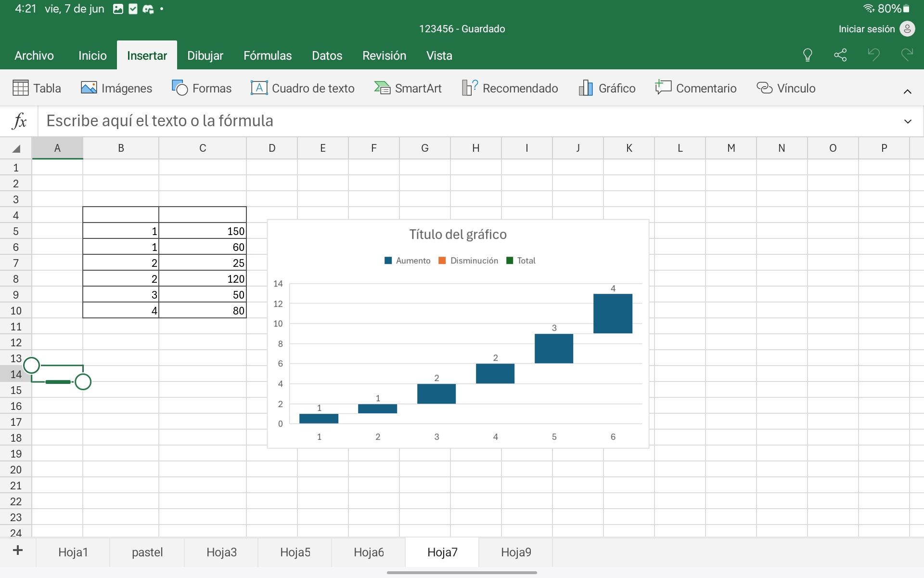The image size is (924, 578).
Task: Add a new sheet with plus button
Action: pos(18,550)
